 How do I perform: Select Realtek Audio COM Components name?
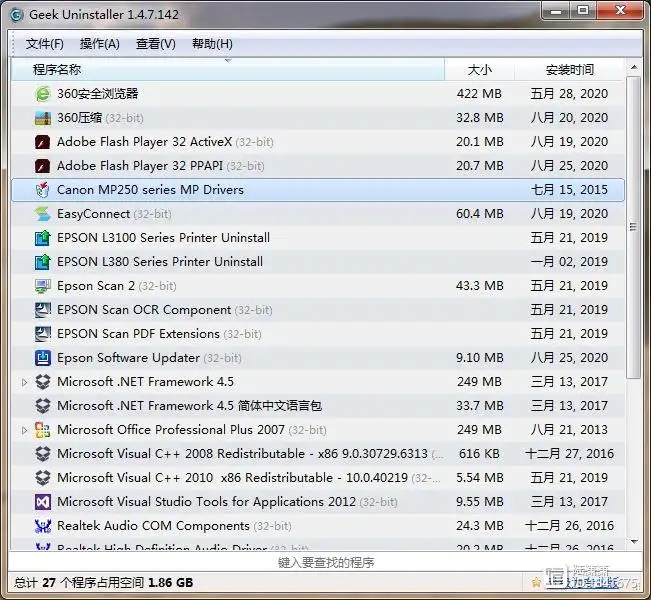(153, 526)
